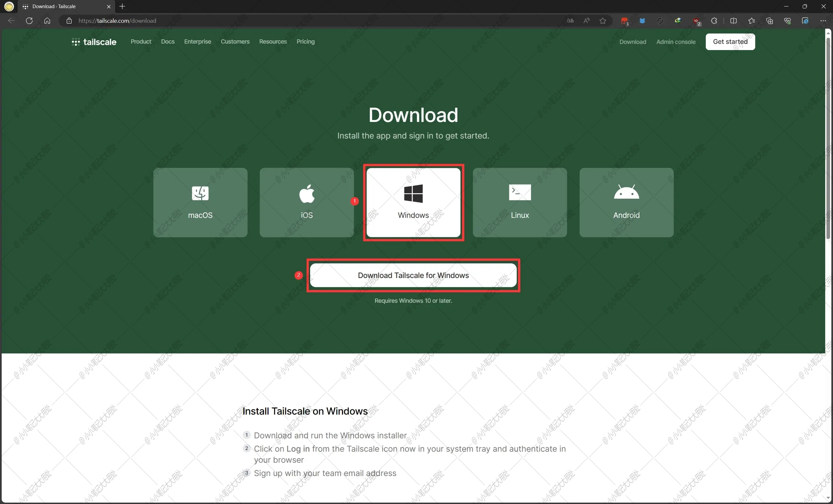The height and width of the screenshot is (504, 833).
Task: Click the Download navigation link
Action: (633, 42)
